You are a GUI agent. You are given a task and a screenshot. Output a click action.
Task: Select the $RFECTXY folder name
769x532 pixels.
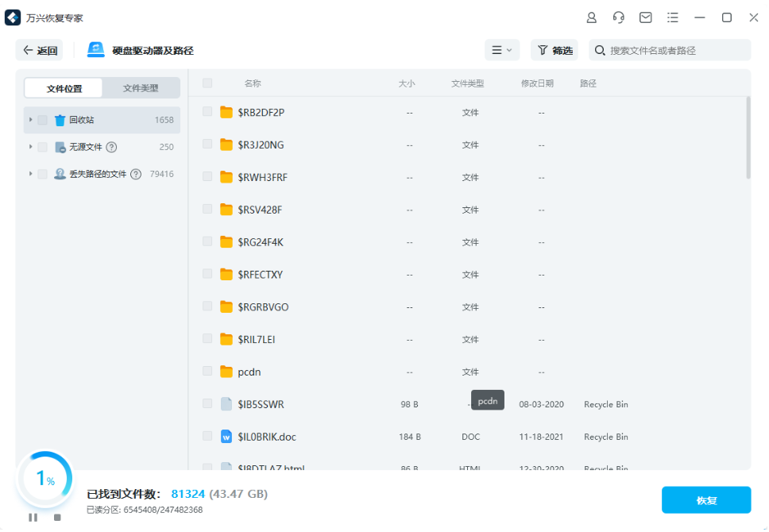point(261,275)
